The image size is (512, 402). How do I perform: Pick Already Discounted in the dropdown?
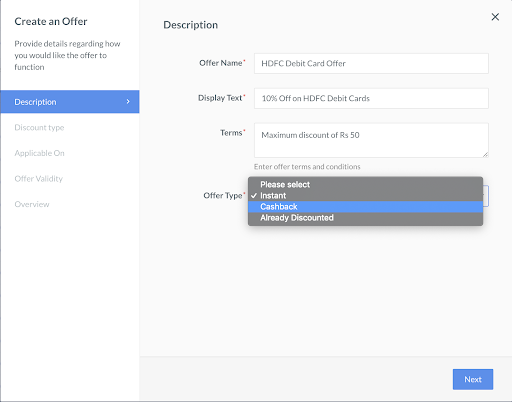tap(365, 218)
